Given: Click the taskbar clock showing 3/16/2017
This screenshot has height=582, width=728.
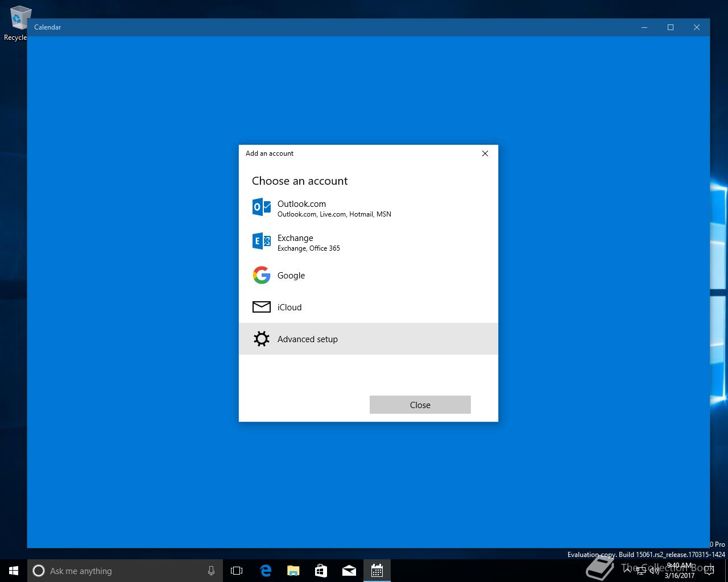Looking at the screenshot, I should point(680,571).
